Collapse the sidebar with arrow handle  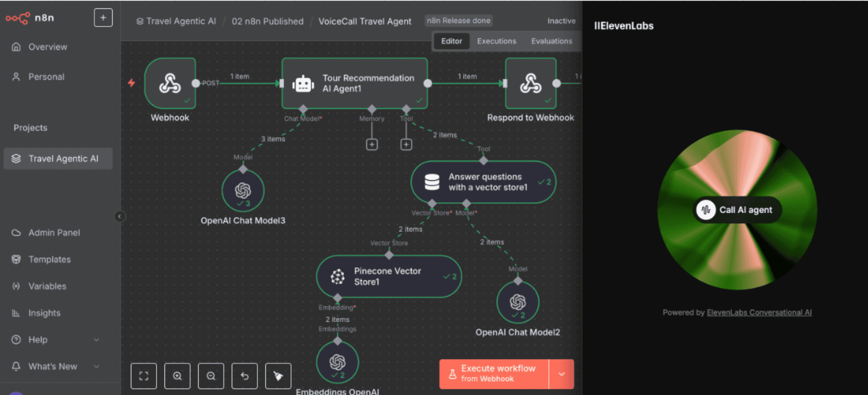tap(120, 216)
